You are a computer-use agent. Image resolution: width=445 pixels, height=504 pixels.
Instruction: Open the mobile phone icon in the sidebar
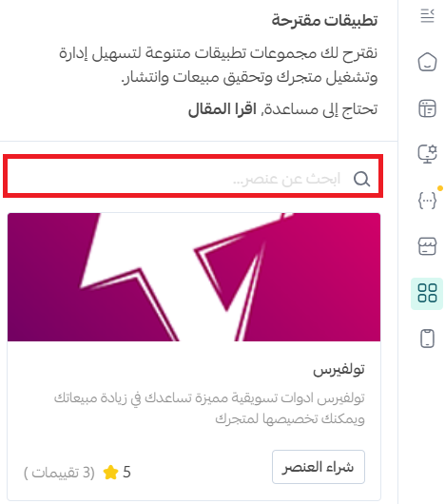pos(427,339)
